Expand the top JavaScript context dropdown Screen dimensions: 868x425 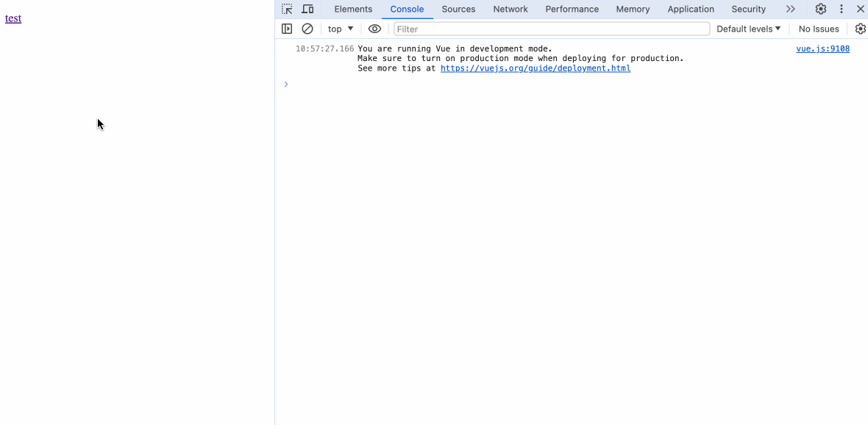pyautogui.click(x=341, y=29)
